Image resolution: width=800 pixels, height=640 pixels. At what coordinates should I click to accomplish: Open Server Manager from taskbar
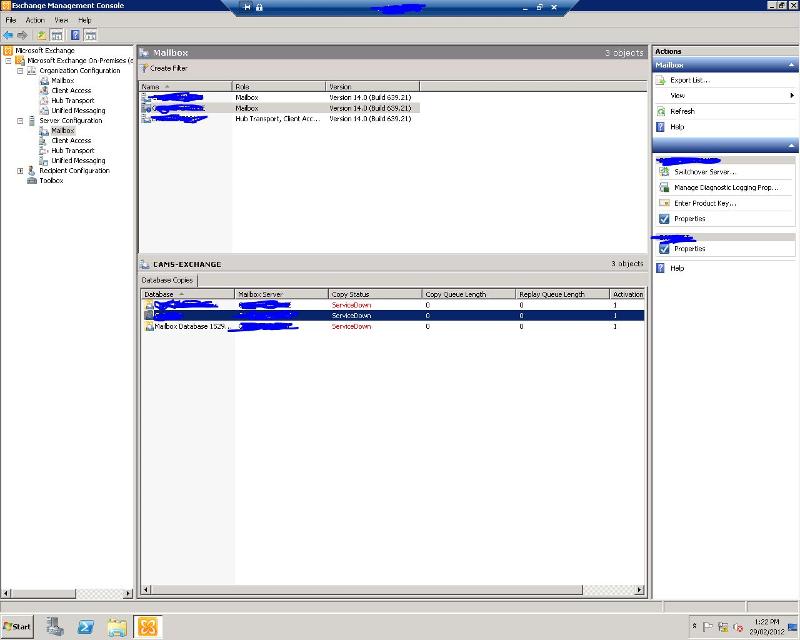pyautogui.click(x=54, y=627)
